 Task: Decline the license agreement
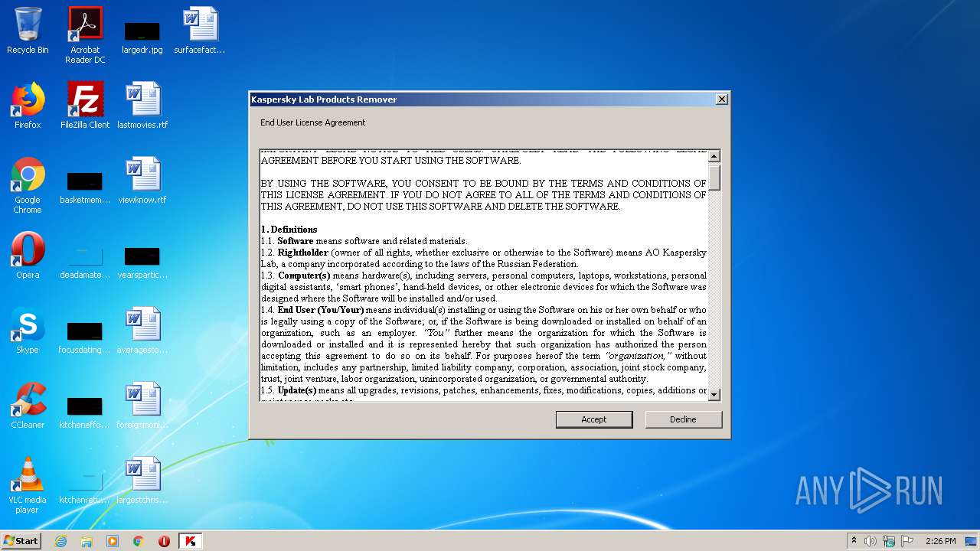[683, 419]
